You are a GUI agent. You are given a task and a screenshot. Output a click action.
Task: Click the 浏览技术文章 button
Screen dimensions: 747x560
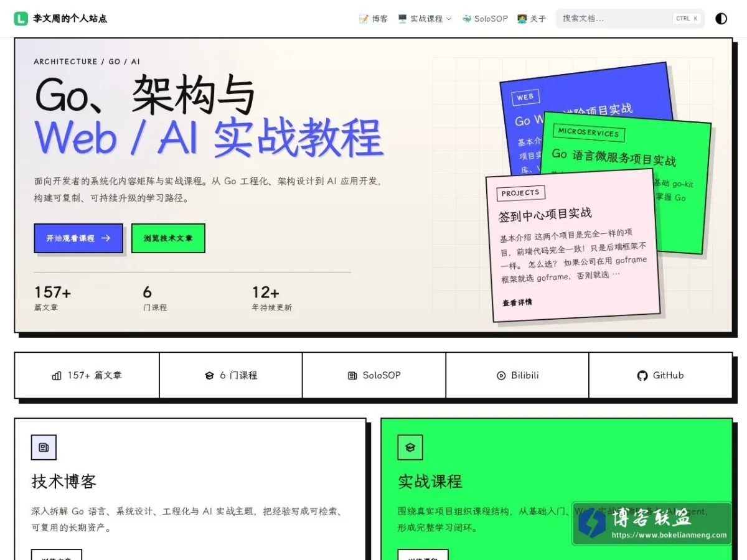(x=168, y=238)
